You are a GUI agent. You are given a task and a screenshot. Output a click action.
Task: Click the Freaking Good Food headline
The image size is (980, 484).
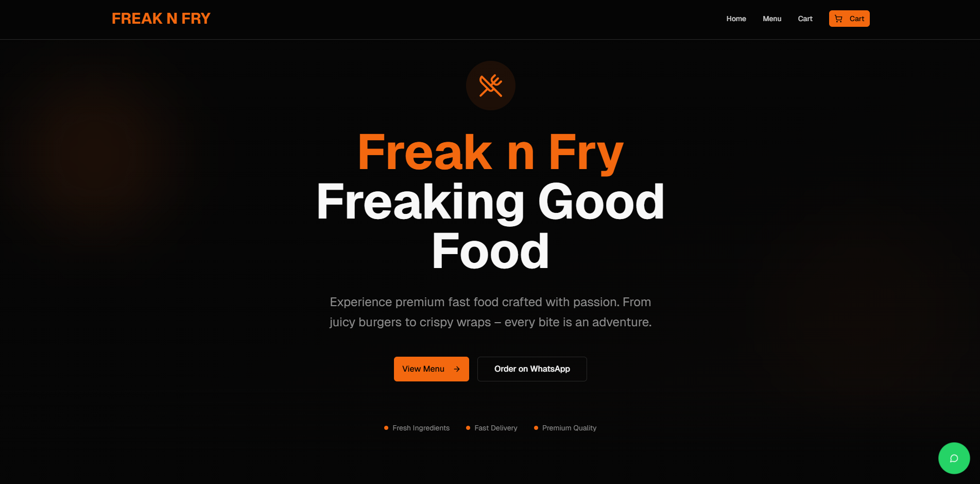(x=491, y=226)
